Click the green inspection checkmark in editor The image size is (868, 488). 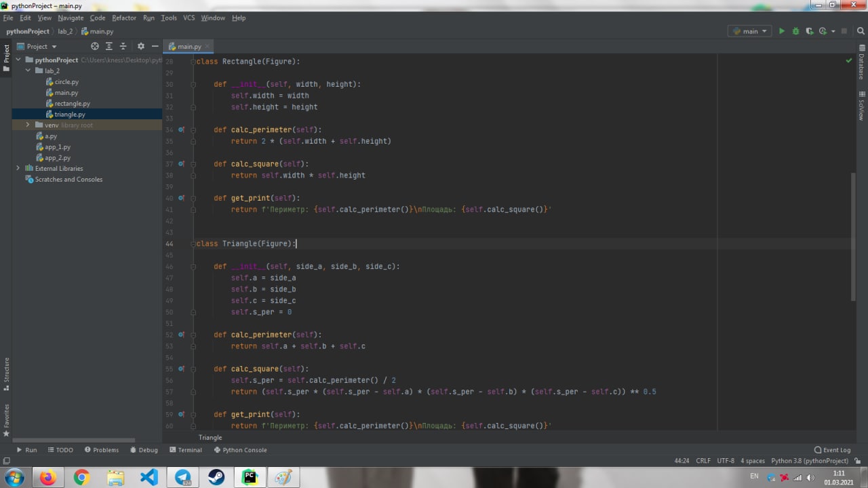pyautogui.click(x=848, y=61)
